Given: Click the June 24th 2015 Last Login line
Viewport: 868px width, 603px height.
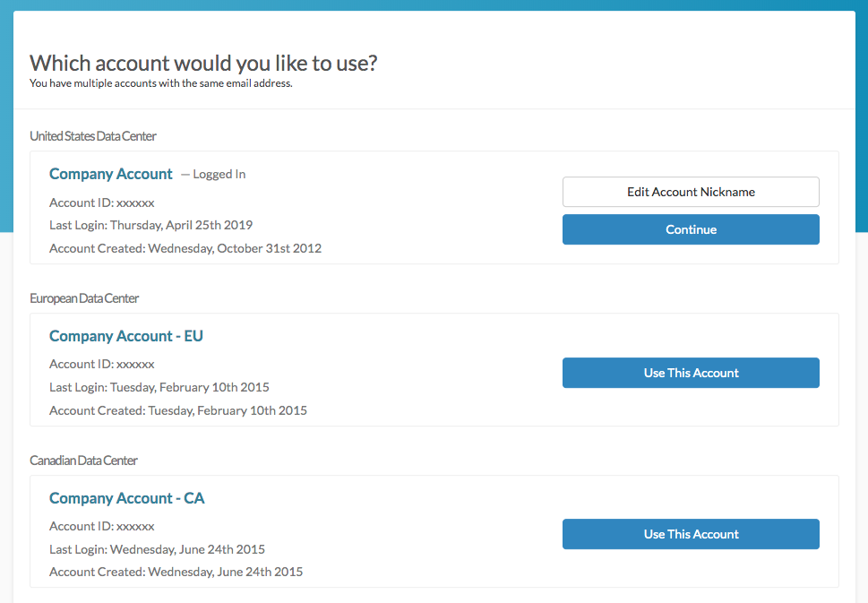Looking at the screenshot, I should click(158, 549).
